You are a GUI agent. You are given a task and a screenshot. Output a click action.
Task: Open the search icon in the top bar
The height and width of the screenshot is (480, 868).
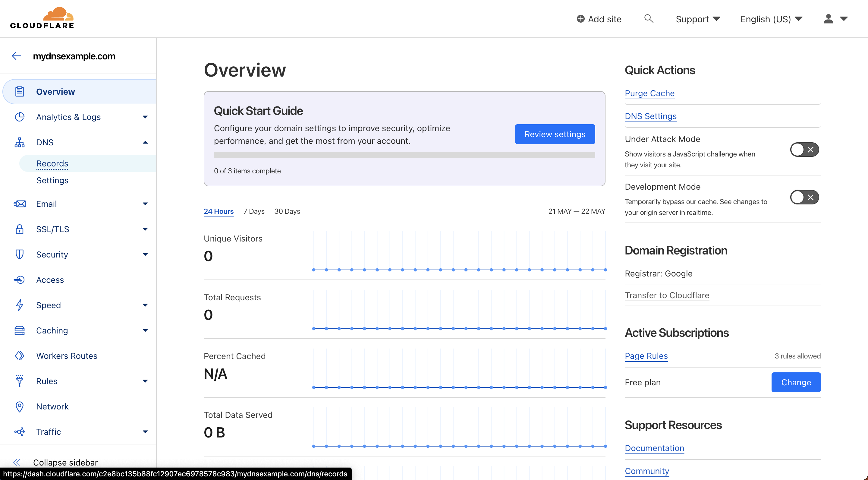point(649,19)
